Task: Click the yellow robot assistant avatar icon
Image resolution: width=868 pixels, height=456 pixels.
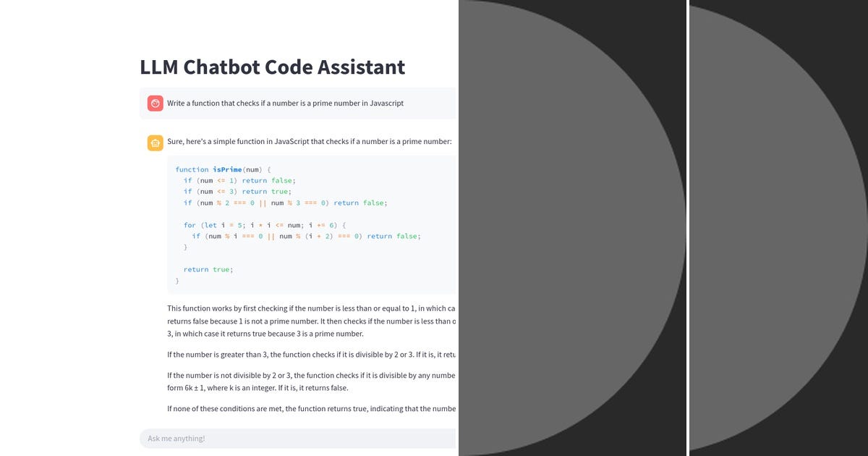Action: click(154, 143)
